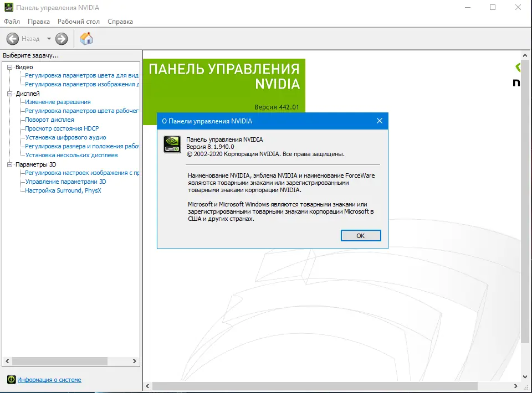Viewport: 532px width, 393px height.
Task: Minimize the NVIDIA control panel window
Action: pos(468,7)
